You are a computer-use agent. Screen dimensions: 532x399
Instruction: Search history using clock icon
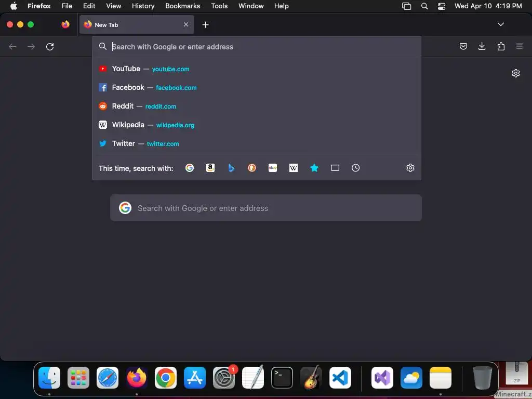click(355, 168)
